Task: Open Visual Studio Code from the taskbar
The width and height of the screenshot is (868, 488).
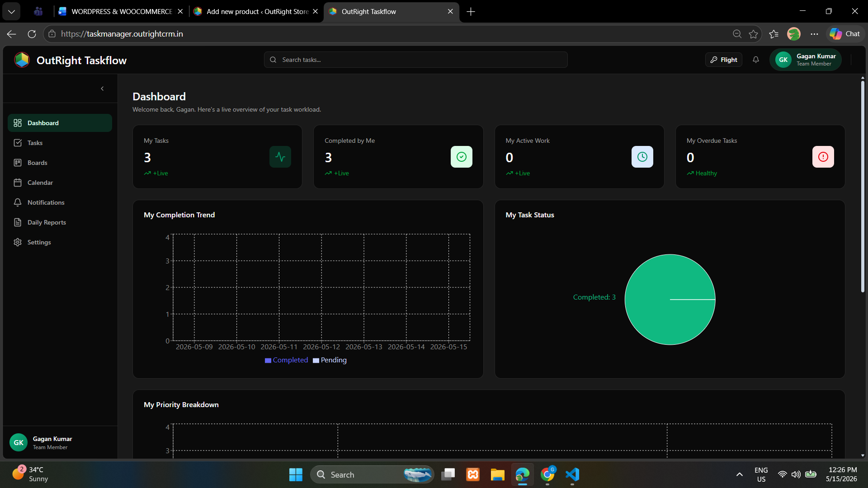Action: (x=572, y=474)
